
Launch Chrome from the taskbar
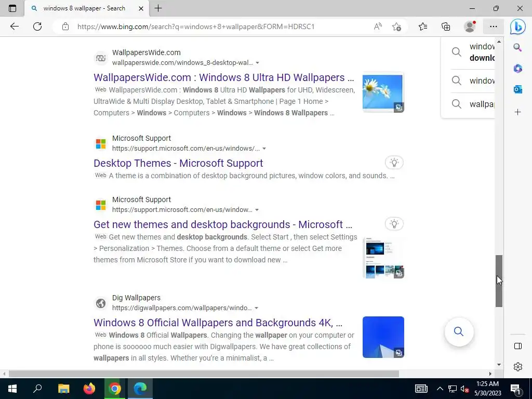(115, 389)
